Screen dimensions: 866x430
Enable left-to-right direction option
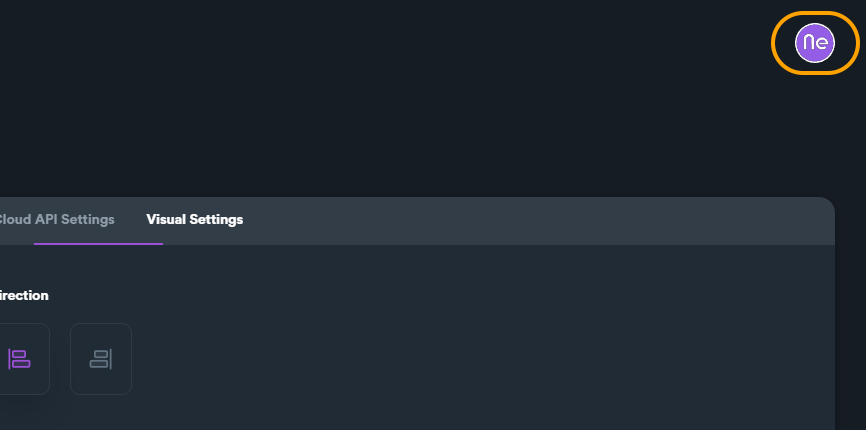pos(19,358)
